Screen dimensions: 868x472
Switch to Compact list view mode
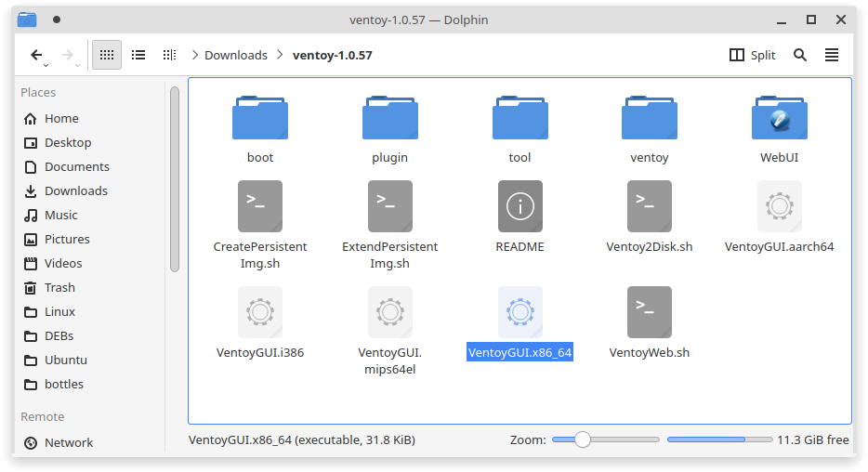pos(138,55)
